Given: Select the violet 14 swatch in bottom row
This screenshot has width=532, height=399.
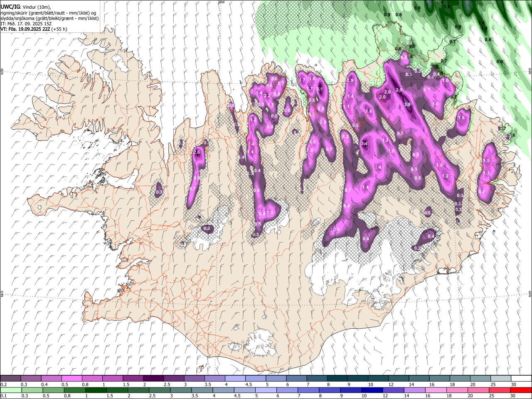Looking at the screenshot, I should click(x=414, y=390).
